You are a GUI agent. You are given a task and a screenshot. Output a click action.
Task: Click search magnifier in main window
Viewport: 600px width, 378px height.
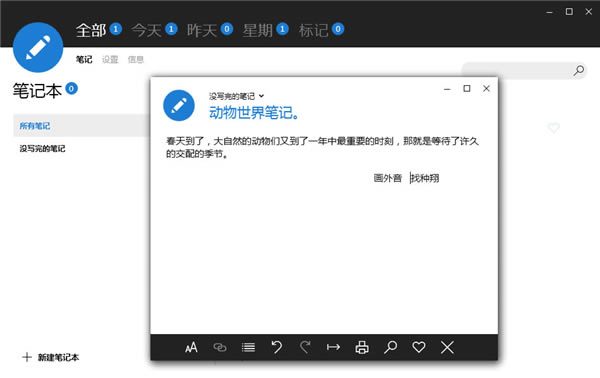click(x=579, y=70)
